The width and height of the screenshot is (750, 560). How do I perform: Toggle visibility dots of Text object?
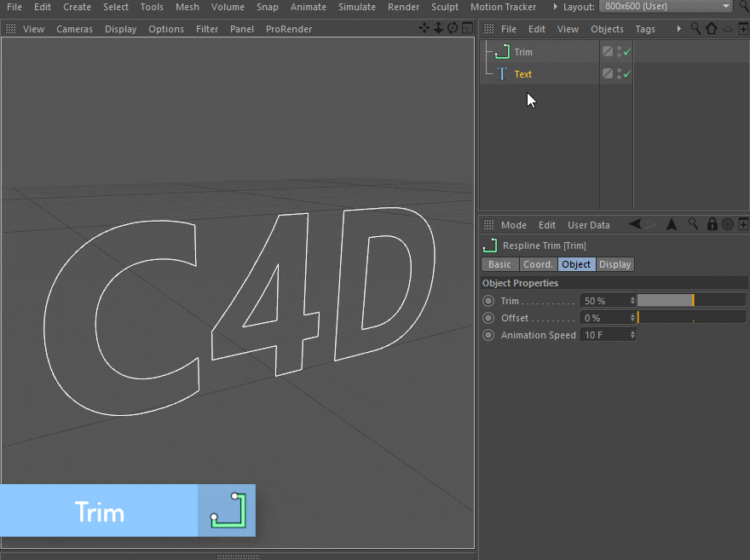click(619, 73)
